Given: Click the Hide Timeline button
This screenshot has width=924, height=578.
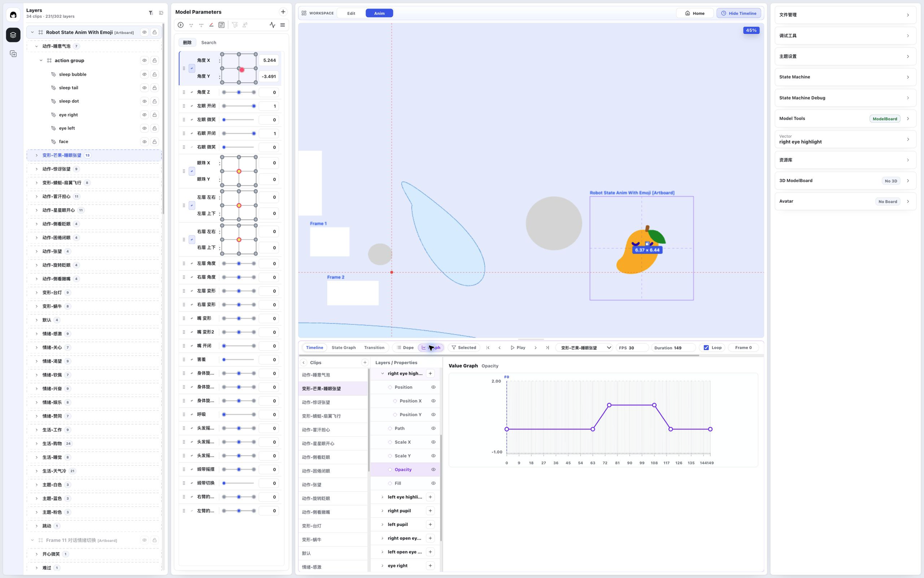Looking at the screenshot, I should tap(739, 13).
